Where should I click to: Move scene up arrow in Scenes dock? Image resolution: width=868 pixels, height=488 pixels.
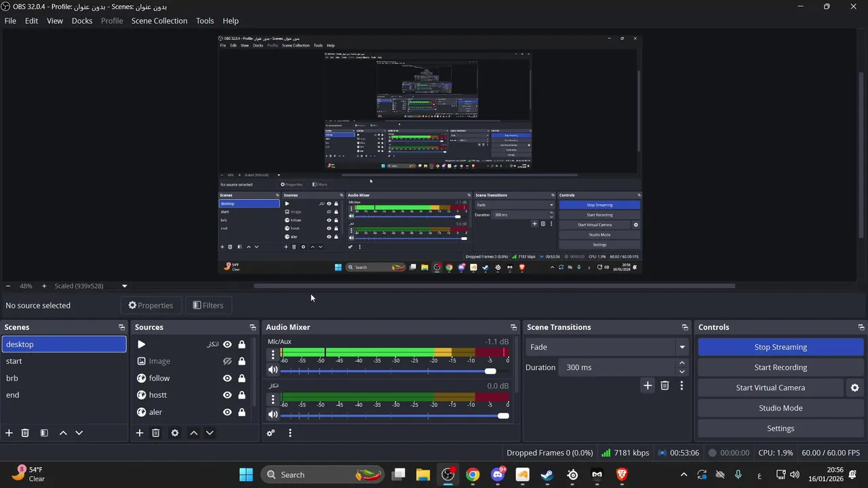tap(63, 433)
